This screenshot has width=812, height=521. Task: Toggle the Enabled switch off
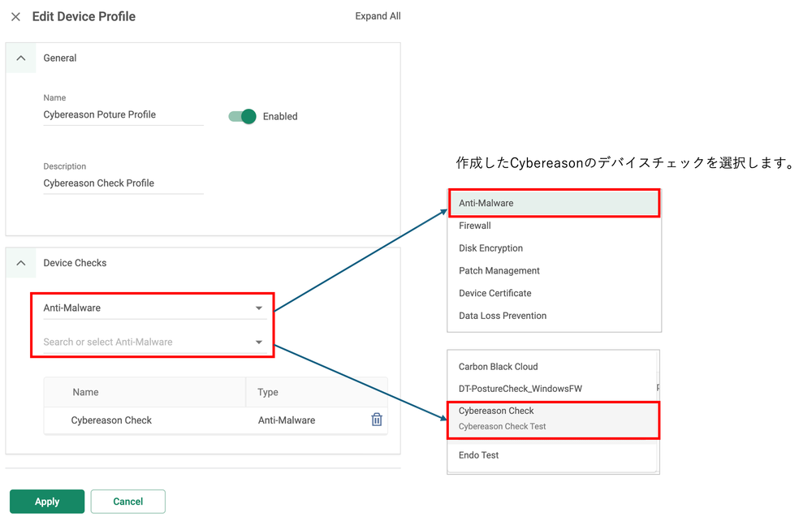click(242, 116)
